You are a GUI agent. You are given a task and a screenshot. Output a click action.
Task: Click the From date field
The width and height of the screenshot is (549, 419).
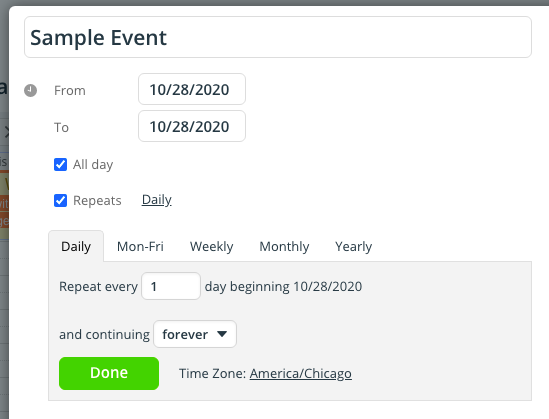click(192, 89)
